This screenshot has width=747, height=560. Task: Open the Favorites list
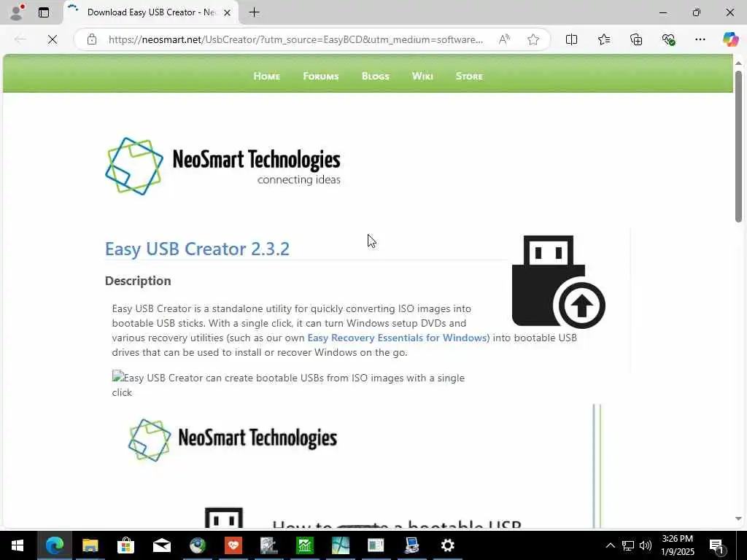click(603, 39)
